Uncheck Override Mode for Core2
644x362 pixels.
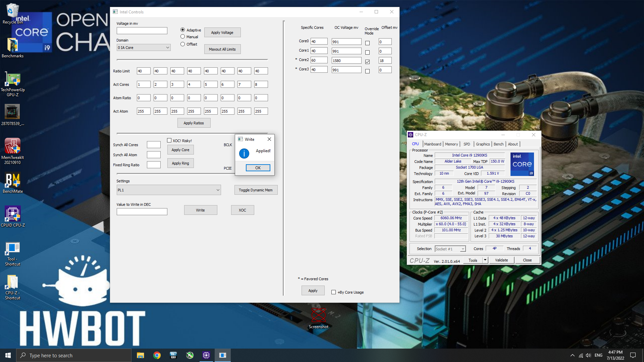tap(368, 62)
